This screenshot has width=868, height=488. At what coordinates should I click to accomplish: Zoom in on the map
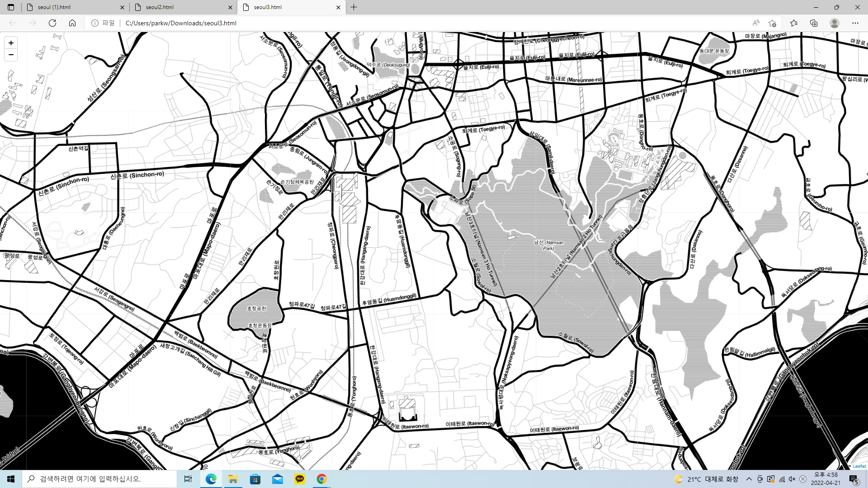click(x=11, y=43)
